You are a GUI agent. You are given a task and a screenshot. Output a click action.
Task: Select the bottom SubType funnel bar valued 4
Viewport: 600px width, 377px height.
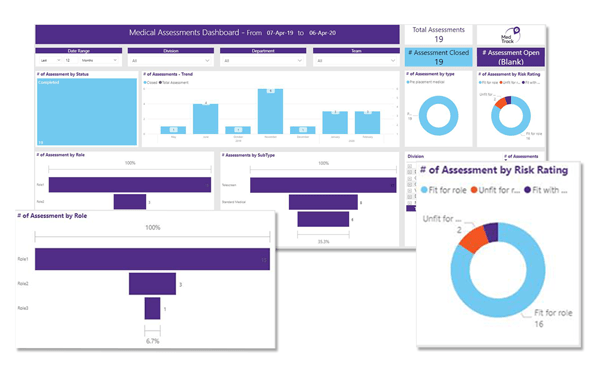(x=323, y=219)
